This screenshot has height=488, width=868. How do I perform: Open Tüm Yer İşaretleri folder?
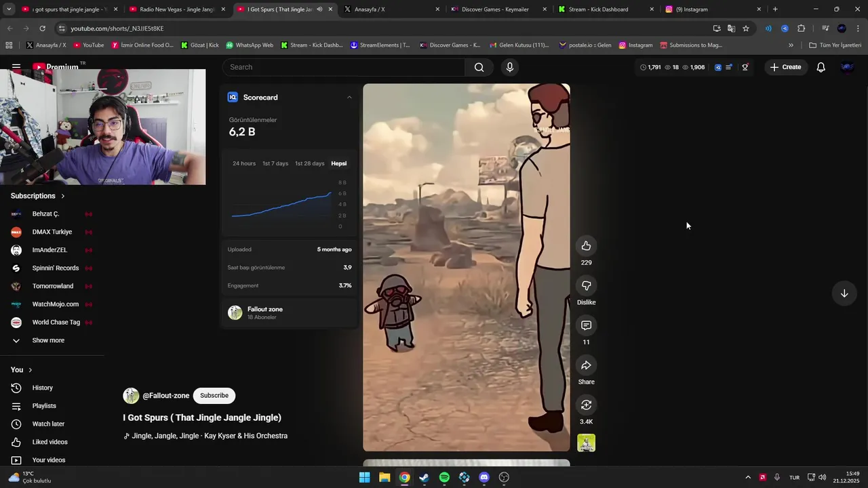point(835,45)
